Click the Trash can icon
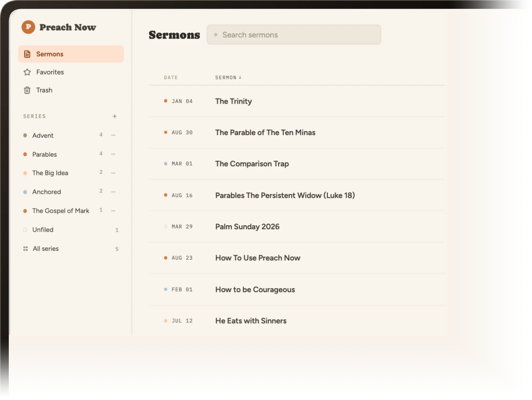532x400 pixels. click(27, 90)
